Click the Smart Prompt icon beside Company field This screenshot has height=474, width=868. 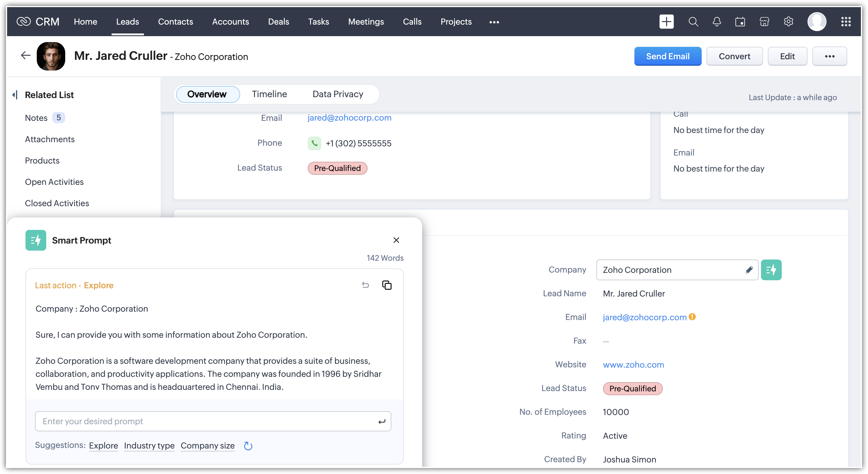click(771, 270)
